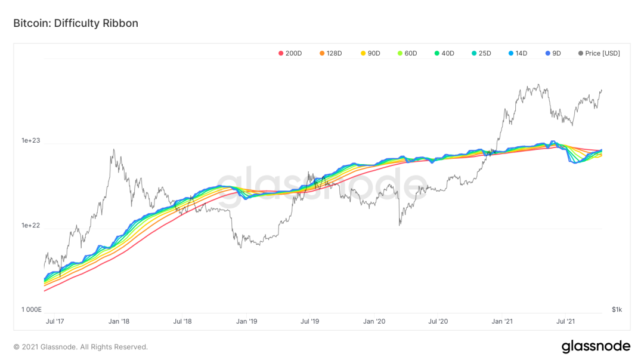Click the red 200D color dot

coord(281,54)
